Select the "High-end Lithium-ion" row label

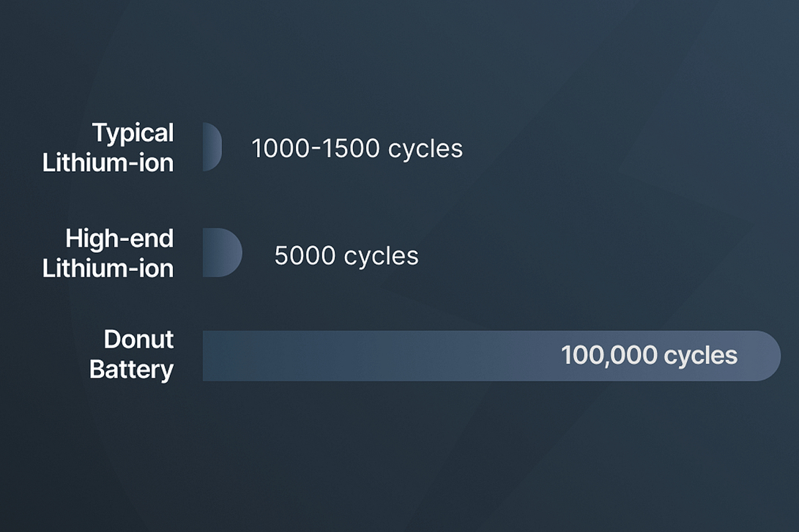pos(110,252)
